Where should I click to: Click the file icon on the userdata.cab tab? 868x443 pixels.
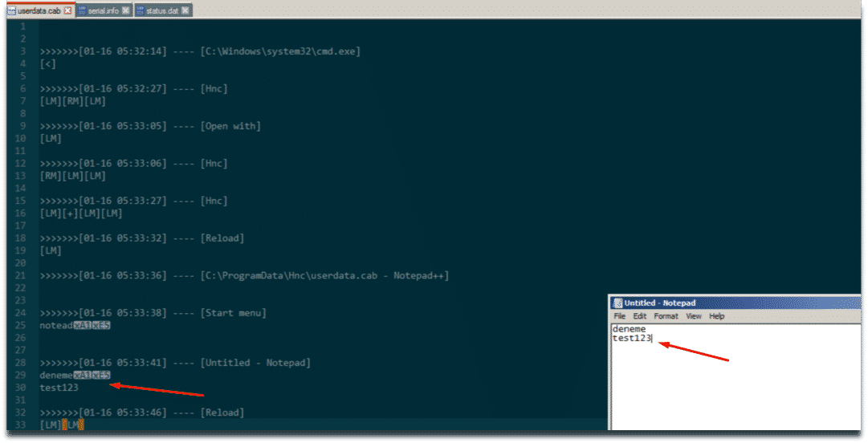coord(11,10)
